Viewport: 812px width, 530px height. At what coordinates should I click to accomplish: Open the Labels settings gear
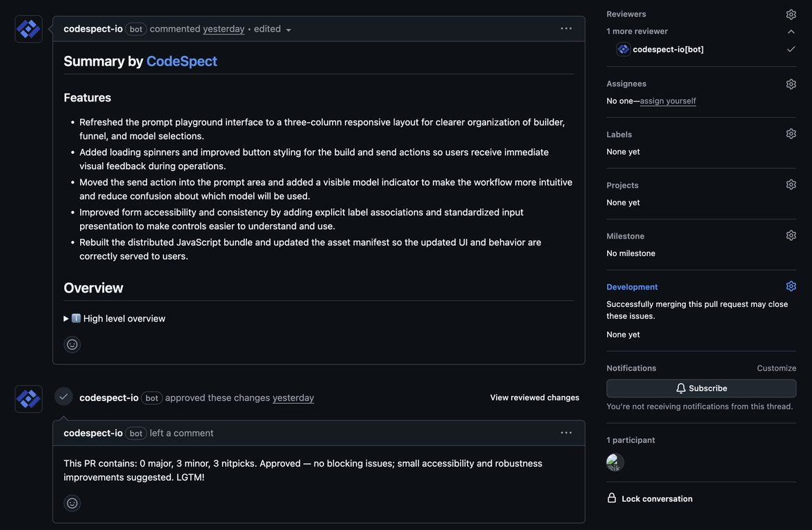(x=791, y=134)
